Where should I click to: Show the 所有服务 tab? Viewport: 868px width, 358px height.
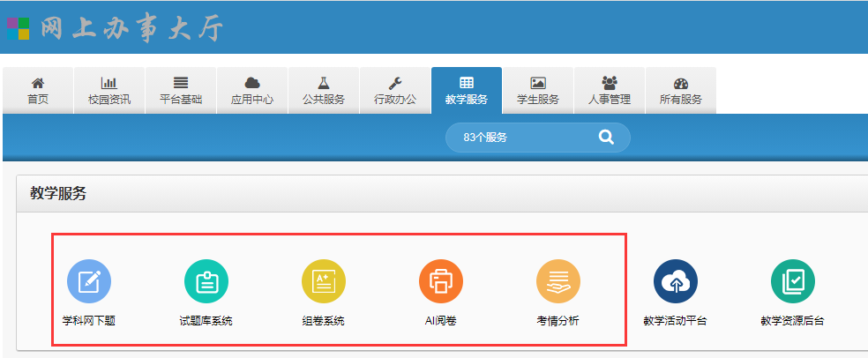tap(681, 90)
